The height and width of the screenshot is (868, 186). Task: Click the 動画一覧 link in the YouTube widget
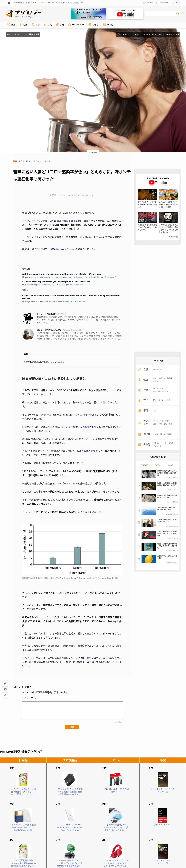(x=173, y=237)
